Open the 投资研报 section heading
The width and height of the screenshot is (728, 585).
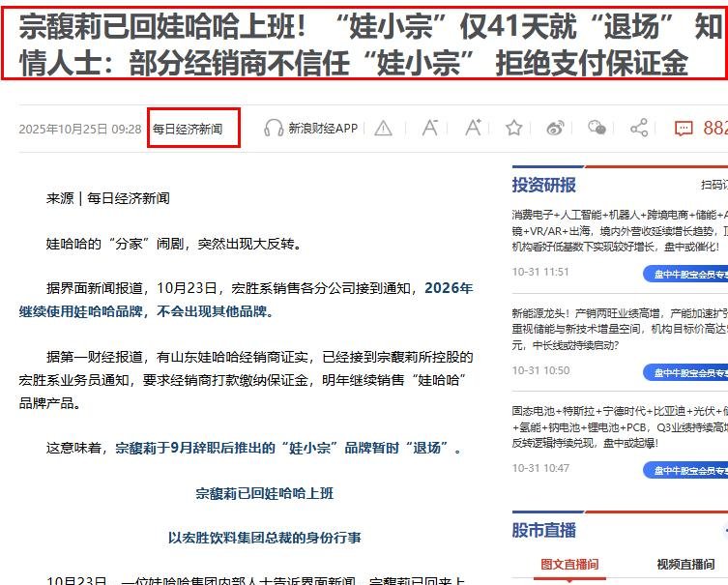pos(543,185)
